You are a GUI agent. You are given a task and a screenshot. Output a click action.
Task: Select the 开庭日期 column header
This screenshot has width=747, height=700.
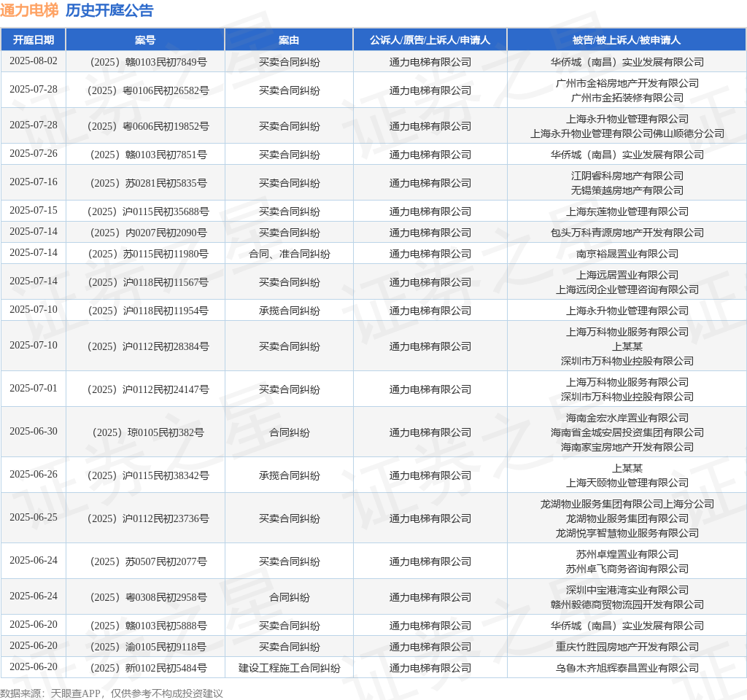tap(34, 40)
